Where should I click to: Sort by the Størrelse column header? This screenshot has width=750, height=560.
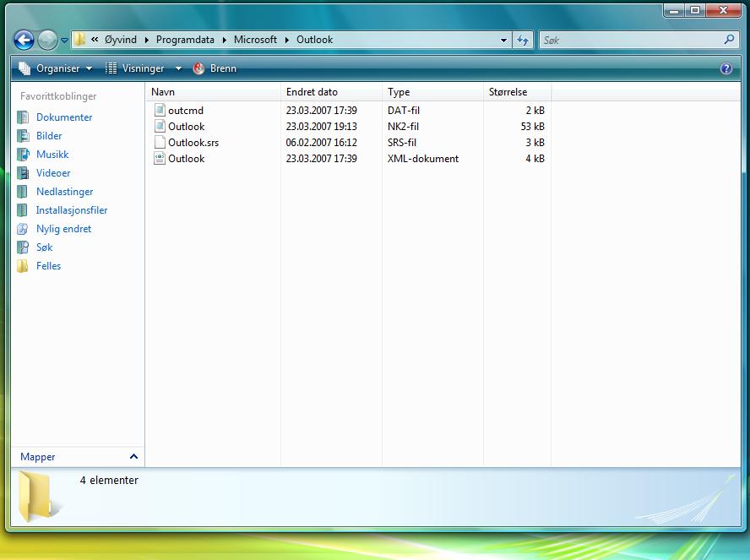tap(517, 92)
